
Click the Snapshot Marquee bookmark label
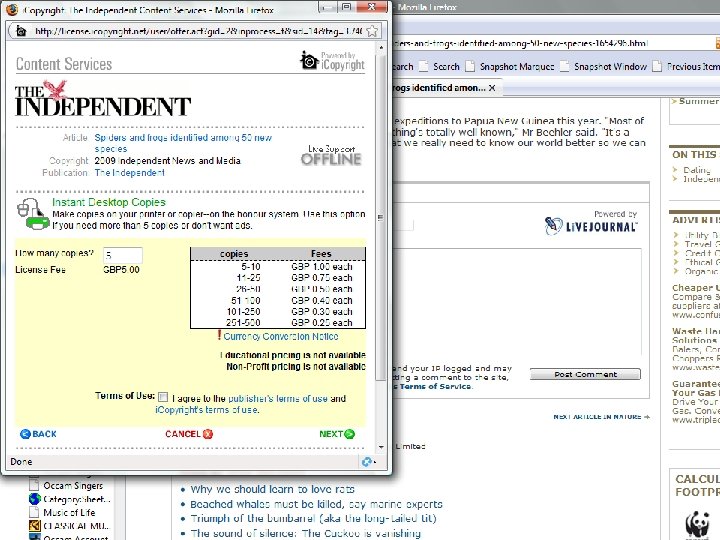pos(517,67)
